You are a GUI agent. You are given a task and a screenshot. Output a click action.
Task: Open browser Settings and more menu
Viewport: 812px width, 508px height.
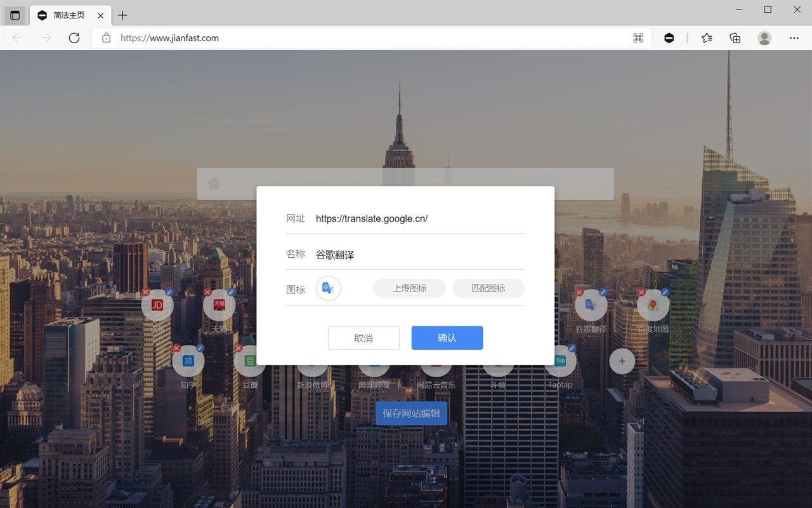pos(794,38)
